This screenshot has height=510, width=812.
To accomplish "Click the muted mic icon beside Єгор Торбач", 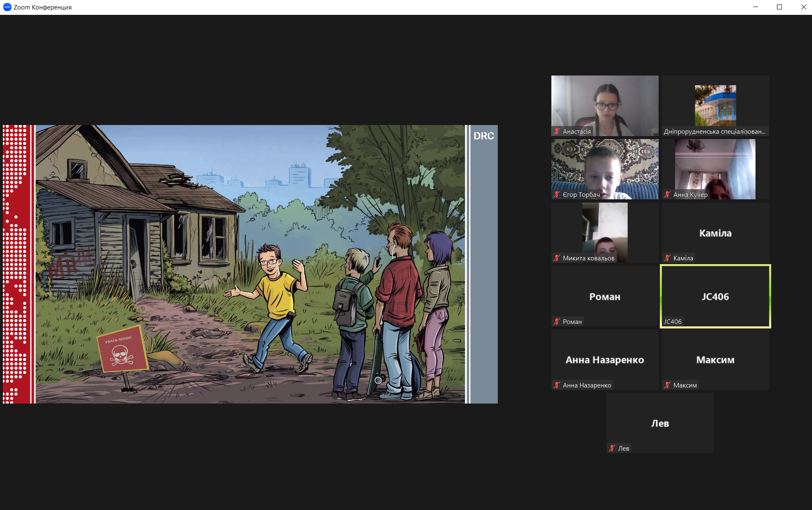I will coord(557,195).
